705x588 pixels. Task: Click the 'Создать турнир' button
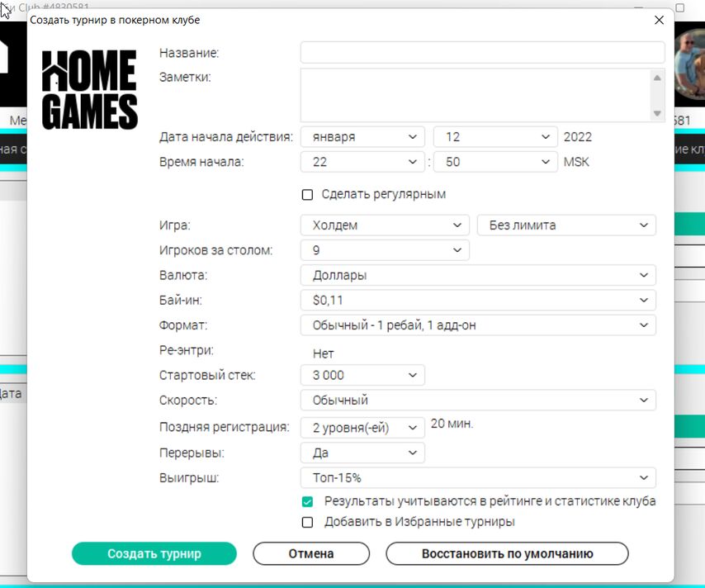point(154,553)
